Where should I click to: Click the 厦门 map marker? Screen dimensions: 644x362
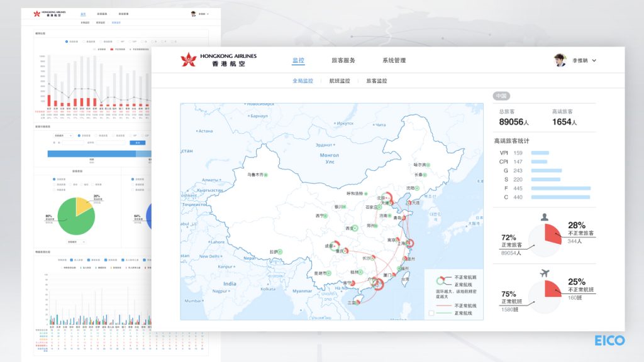(x=394, y=275)
